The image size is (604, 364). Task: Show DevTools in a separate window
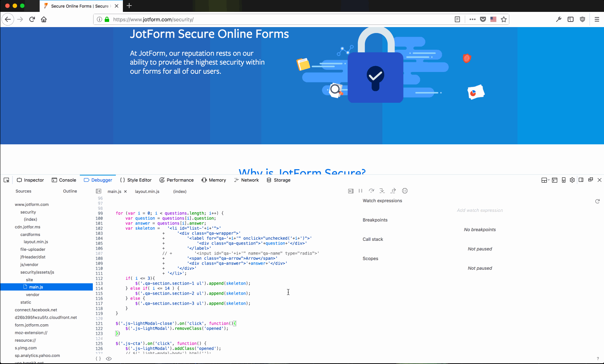[590, 180]
